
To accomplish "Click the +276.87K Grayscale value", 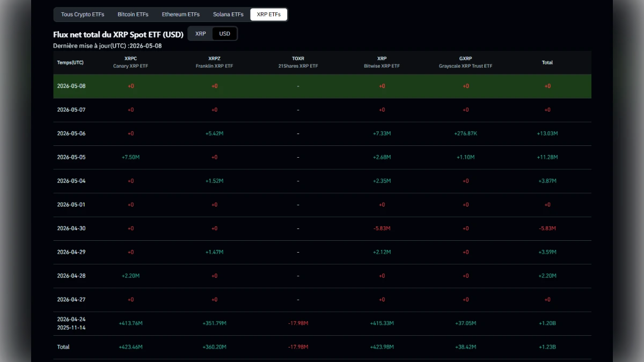I will pos(465,134).
